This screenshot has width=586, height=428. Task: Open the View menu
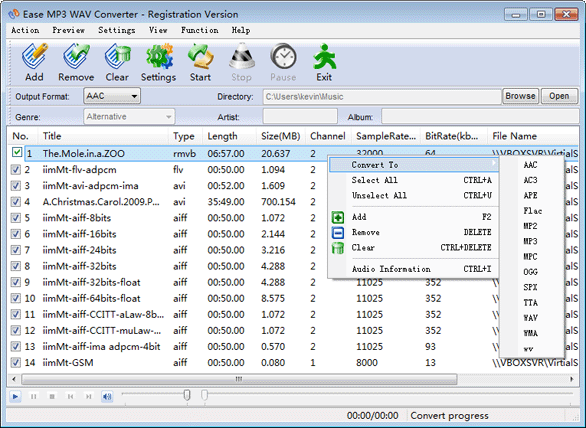(158, 30)
